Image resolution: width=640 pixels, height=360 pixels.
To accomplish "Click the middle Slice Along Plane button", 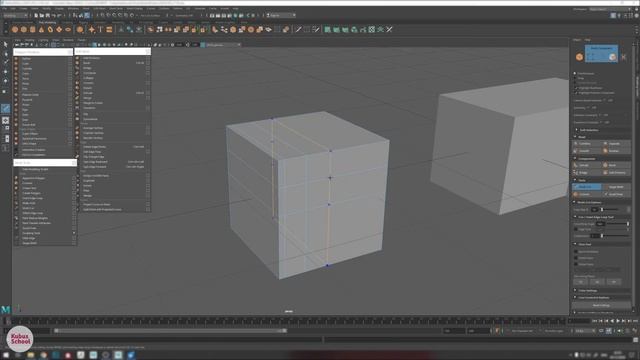I will [597, 282].
